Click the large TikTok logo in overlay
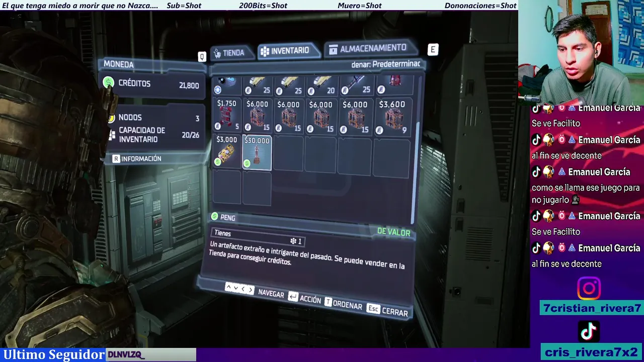The width and height of the screenshot is (644, 362). tap(589, 331)
